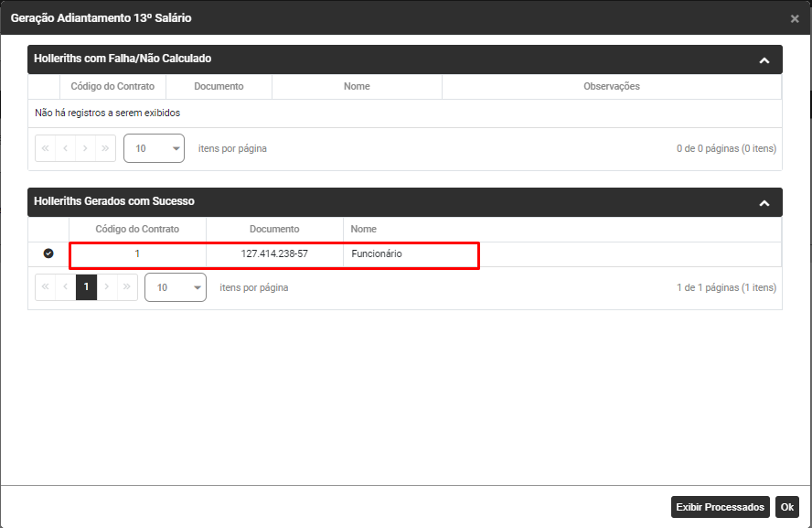Toggle the check icon on Funcionário row

48,253
